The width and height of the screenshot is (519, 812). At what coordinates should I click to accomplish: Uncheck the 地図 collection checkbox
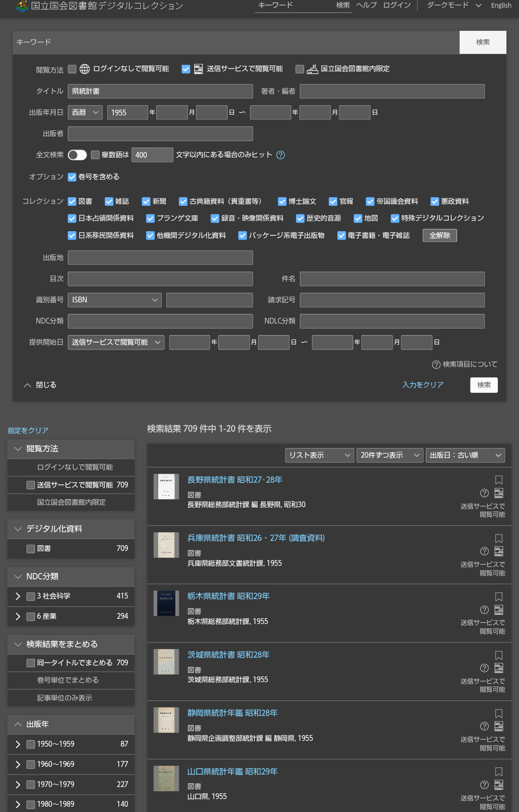[x=358, y=218]
